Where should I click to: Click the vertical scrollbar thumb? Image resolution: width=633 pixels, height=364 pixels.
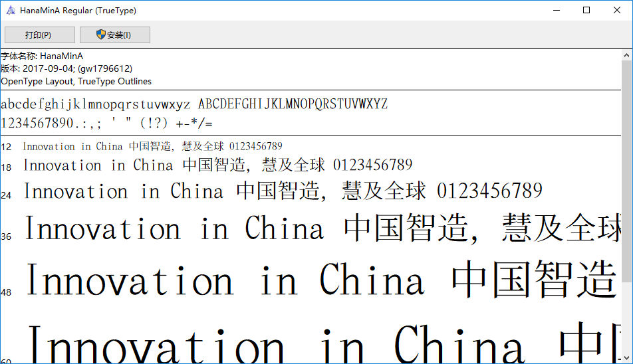click(626, 171)
